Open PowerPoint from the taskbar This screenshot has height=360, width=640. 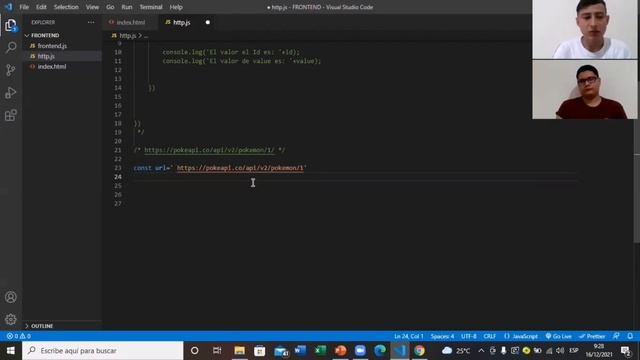coord(340,351)
